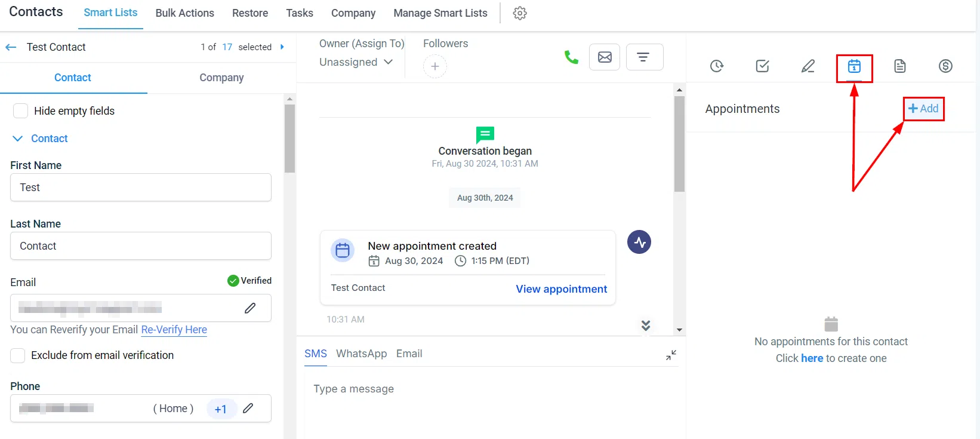Select the SMS composer tab
Screen dimensions: 980x439
316,354
